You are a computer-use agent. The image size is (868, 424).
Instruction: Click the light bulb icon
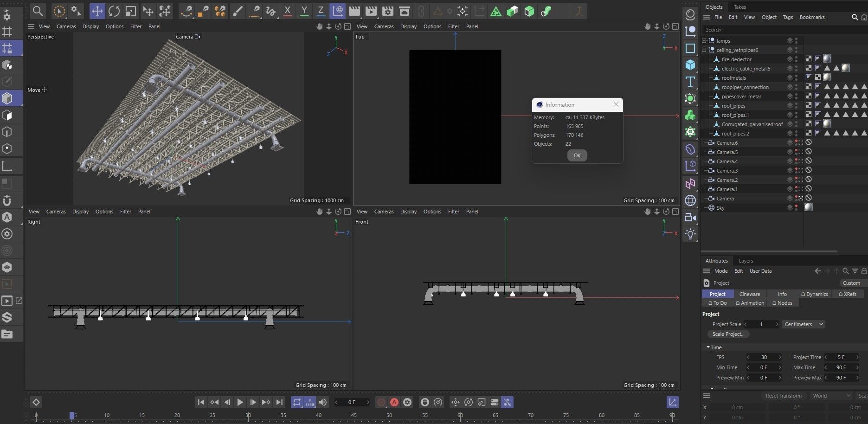[690, 234]
